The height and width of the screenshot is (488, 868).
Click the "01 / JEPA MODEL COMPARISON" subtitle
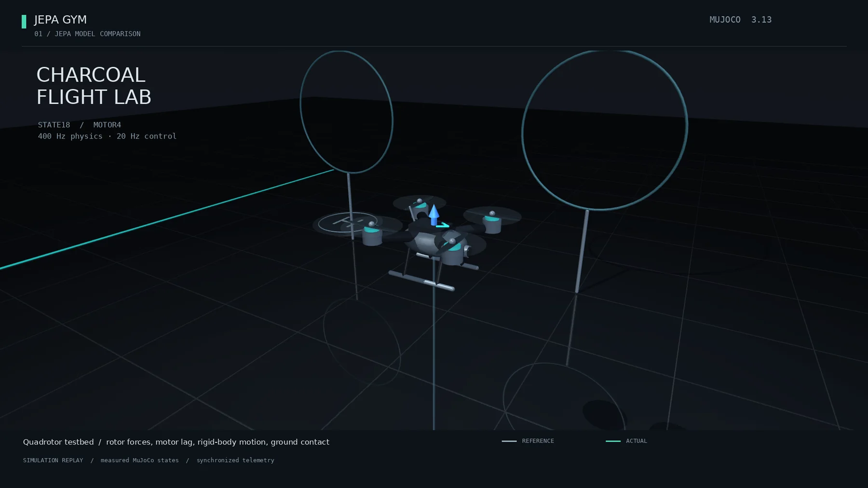[87, 34]
